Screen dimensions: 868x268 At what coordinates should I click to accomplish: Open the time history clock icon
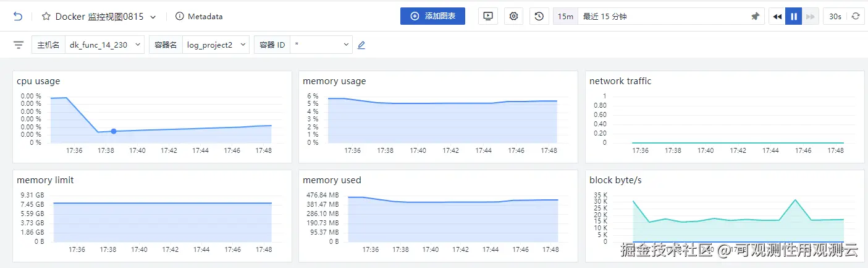click(539, 17)
